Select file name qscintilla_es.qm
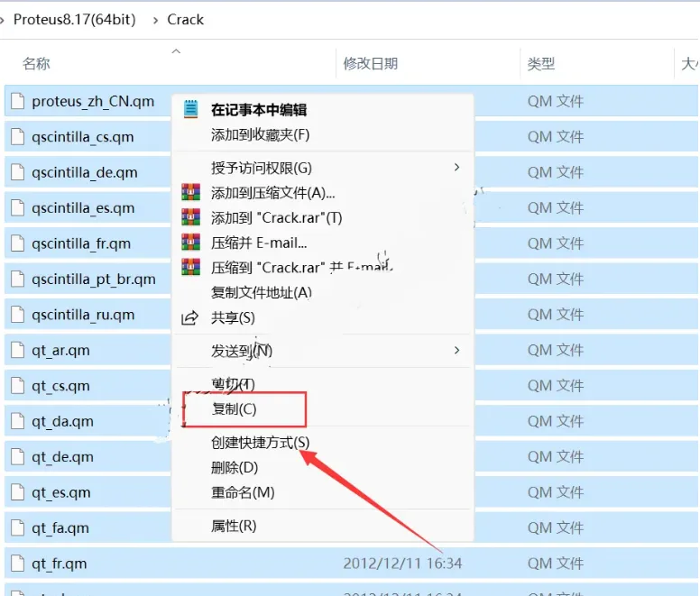The height and width of the screenshot is (596, 700). click(83, 208)
